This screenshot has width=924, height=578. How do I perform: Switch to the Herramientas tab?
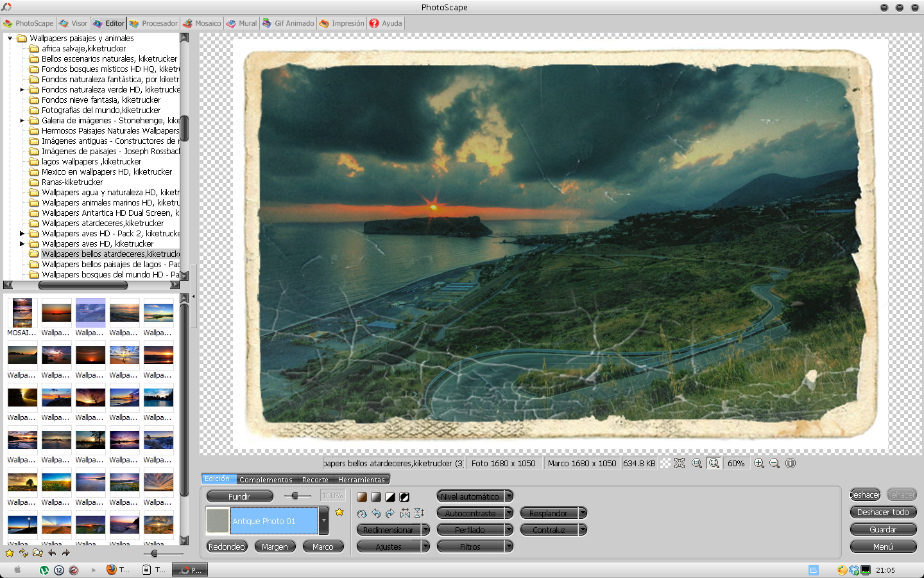[x=362, y=479]
